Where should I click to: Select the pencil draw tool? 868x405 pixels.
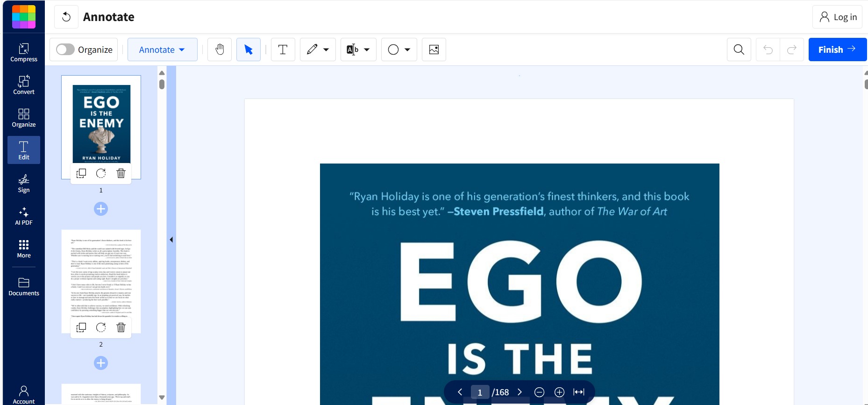coord(312,50)
